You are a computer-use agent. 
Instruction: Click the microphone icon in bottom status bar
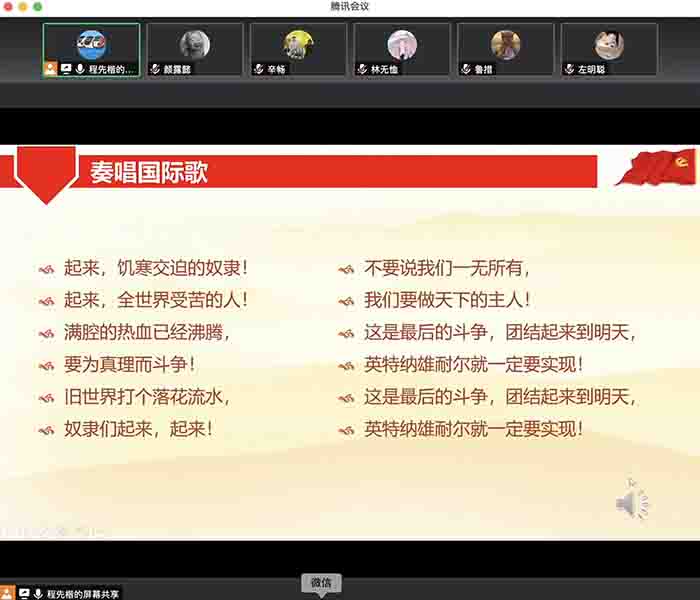tap(38, 593)
